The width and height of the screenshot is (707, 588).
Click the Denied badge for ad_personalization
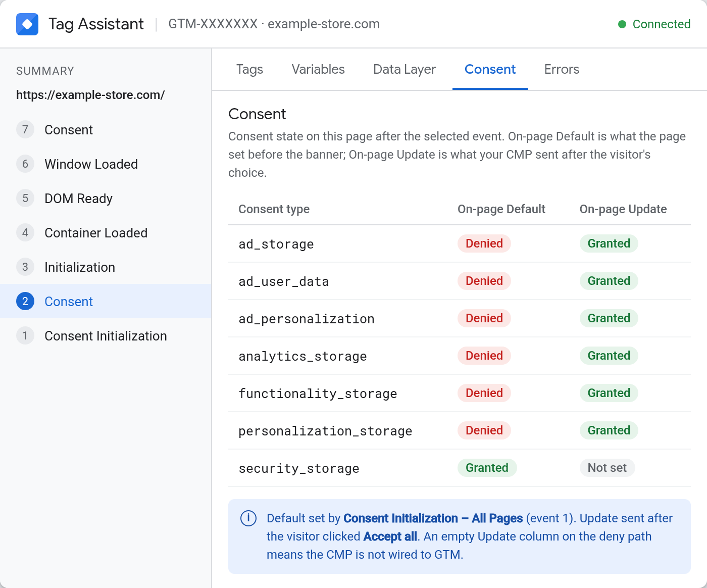pyautogui.click(x=484, y=318)
